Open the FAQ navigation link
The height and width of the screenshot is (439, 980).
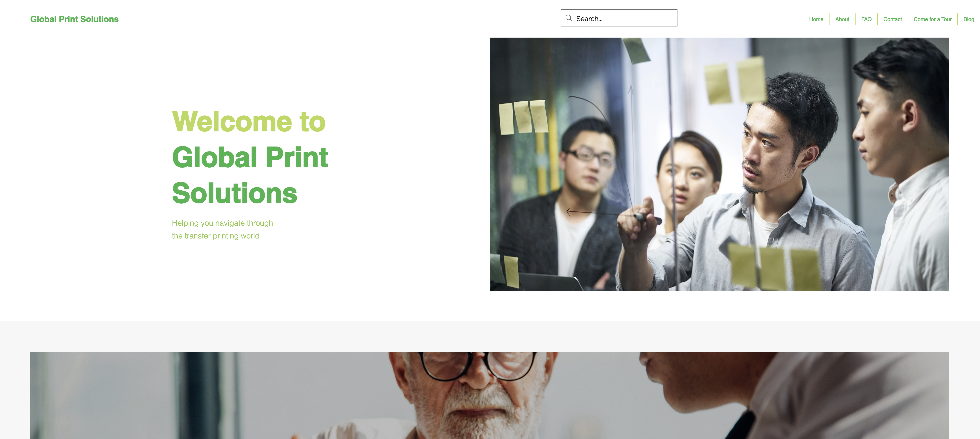(866, 19)
